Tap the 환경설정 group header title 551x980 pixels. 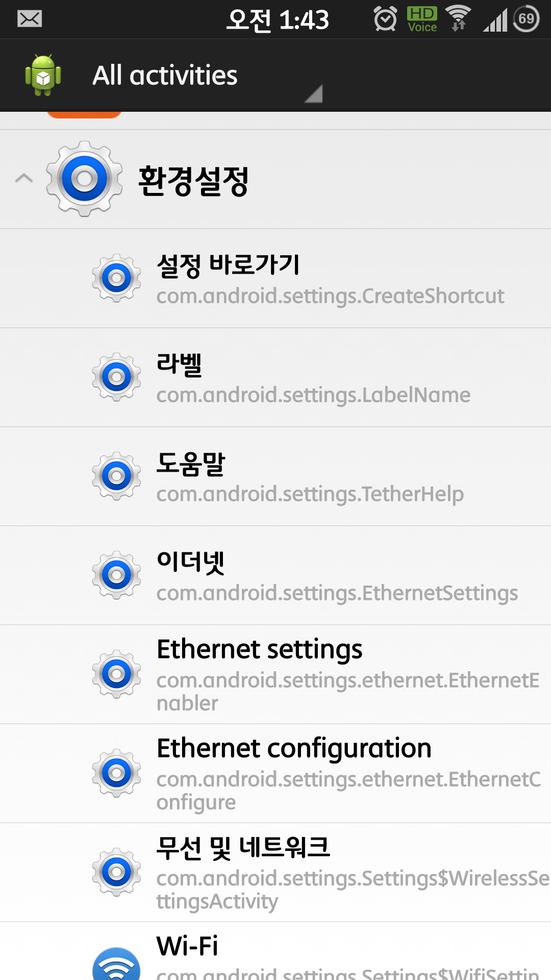194,180
